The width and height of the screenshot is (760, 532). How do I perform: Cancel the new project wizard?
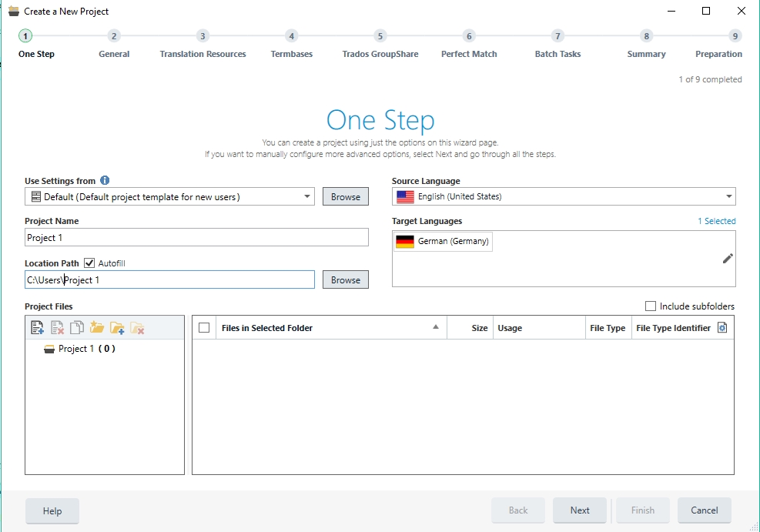click(x=705, y=510)
